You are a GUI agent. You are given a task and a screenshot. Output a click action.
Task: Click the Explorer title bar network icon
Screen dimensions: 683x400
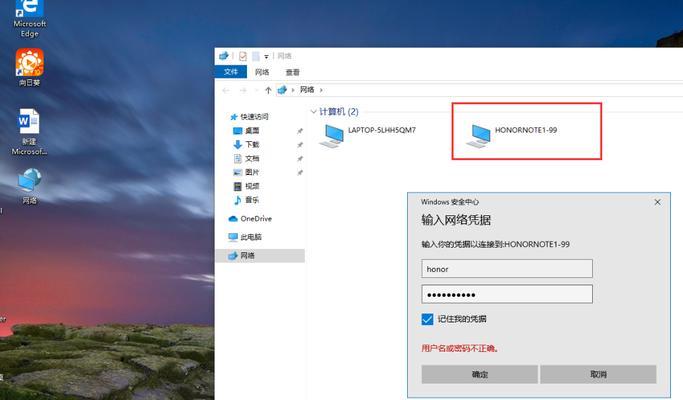coord(223,56)
